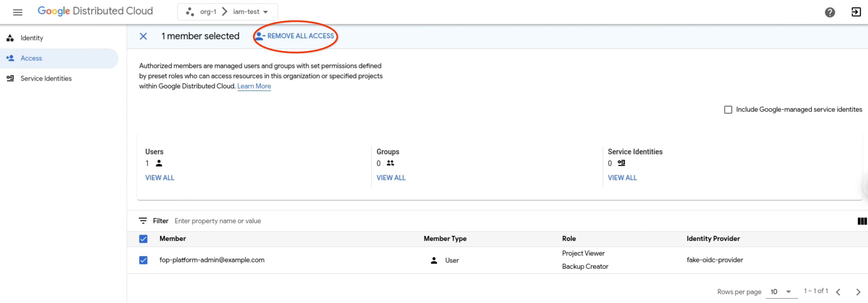Uncheck the Member header select-all checkbox
Screen dimensions: 868x303
click(x=143, y=239)
